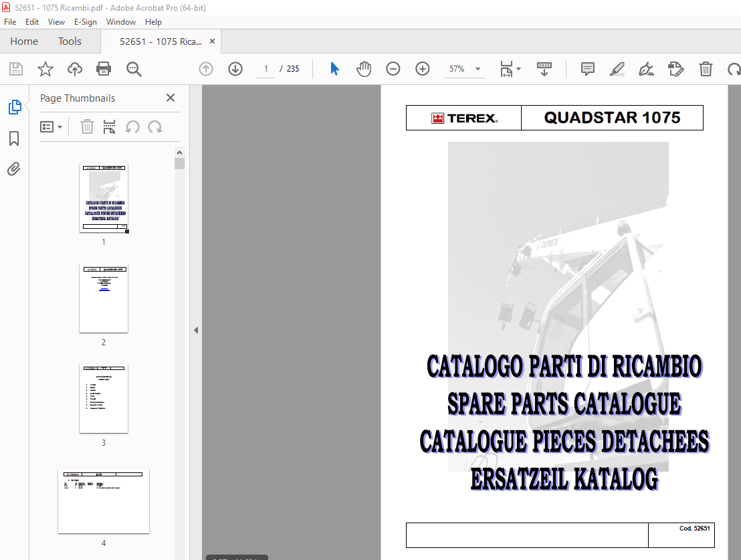The height and width of the screenshot is (560, 741).
Task: Switch to the Home tab
Action: pyautogui.click(x=24, y=41)
